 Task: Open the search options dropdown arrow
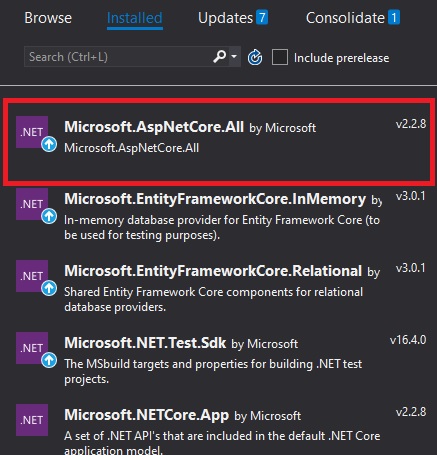click(x=234, y=56)
